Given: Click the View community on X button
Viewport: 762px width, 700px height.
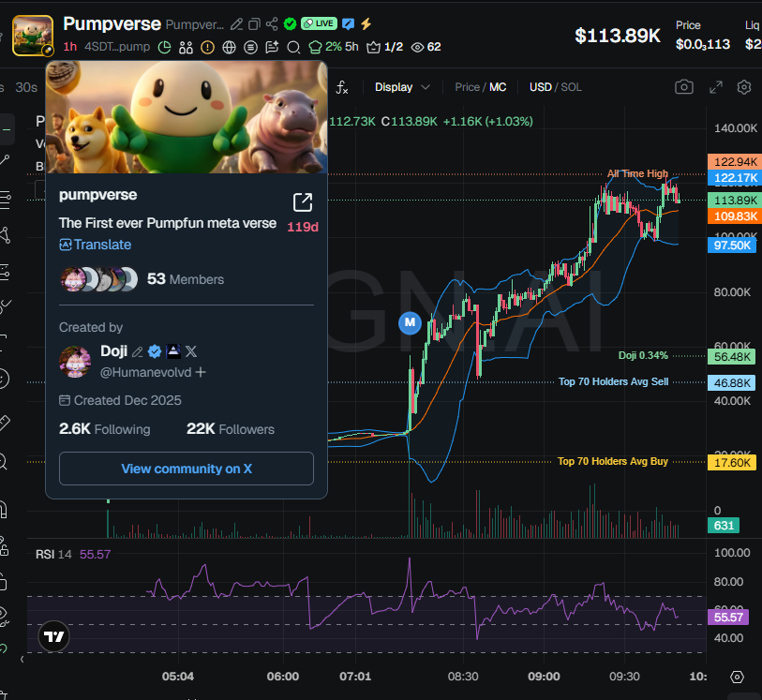Looking at the screenshot, I should pyautogui.click(x=186, y=469).
